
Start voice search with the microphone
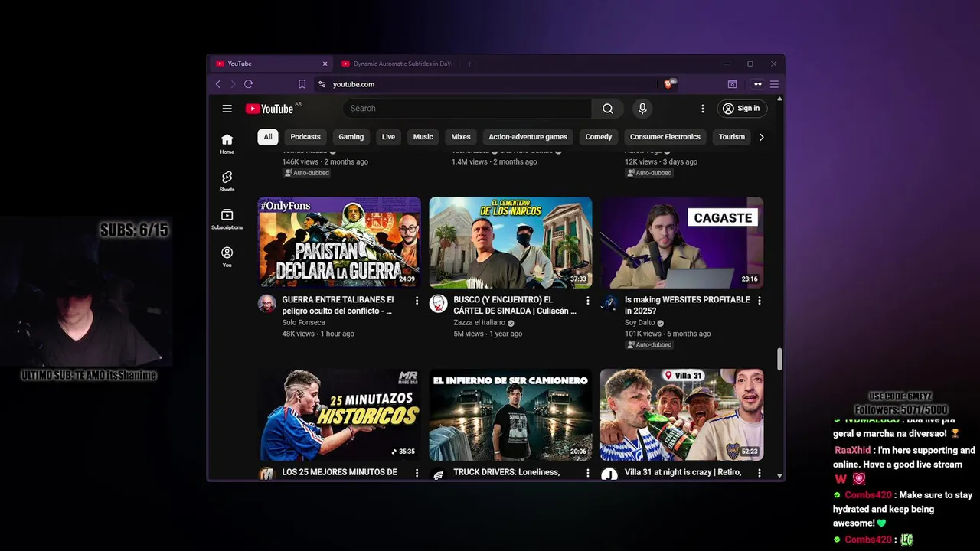[x=642, y=109]
